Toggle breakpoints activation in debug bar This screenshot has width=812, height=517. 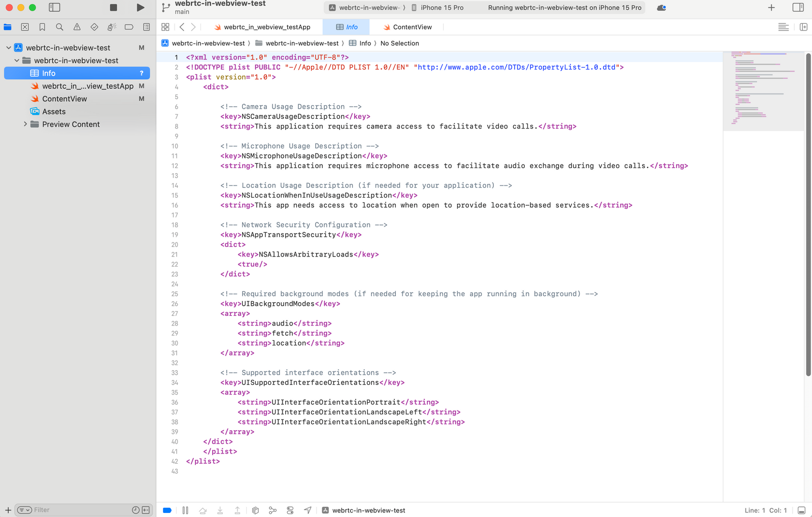(167, 510)
